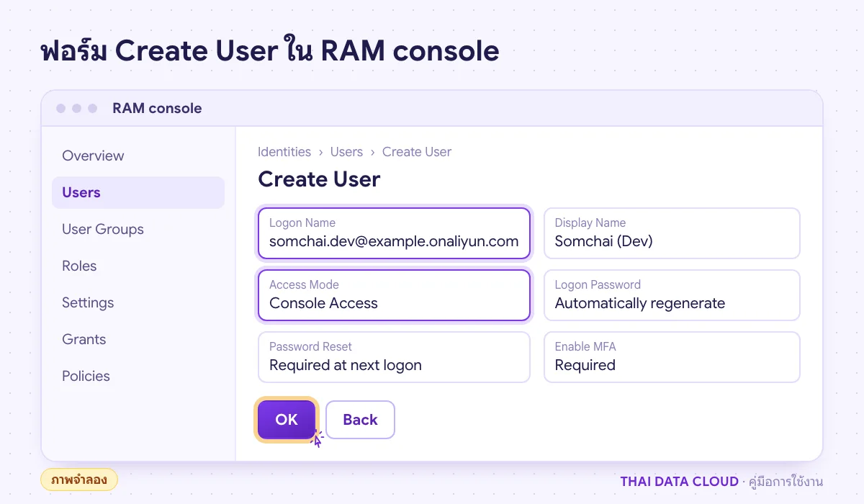The width and height of the screenshot is (864, 504).
Task: Open Grants sidebar item
Action: [138, 339]
